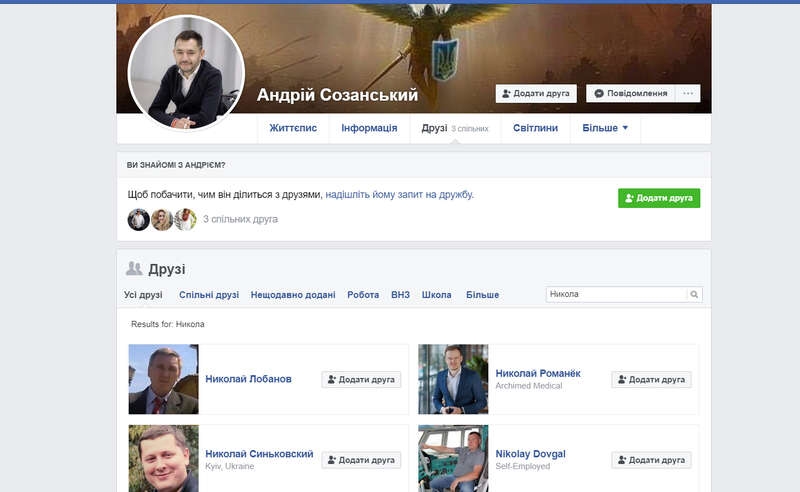Click the magnifier search icon
Viewport: 800px width, 492px height.
pyautogui.click(x=694, y=294)
